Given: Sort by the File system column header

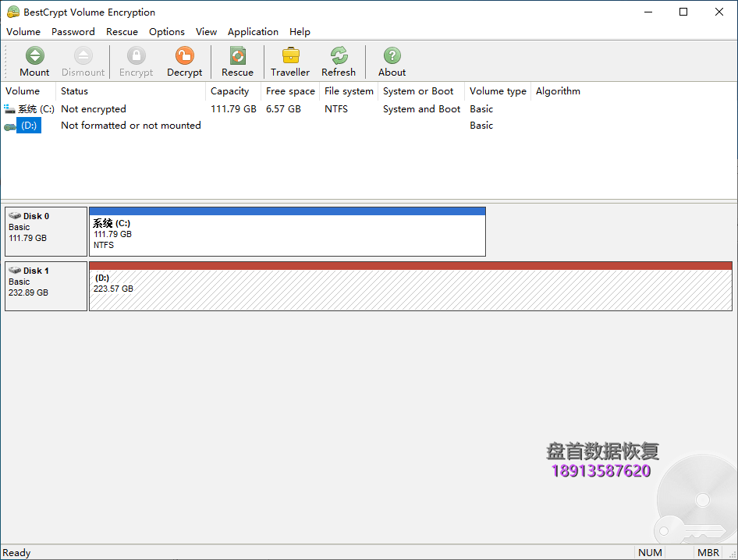Looking at the screenshot, I should (x=349, y=91).
